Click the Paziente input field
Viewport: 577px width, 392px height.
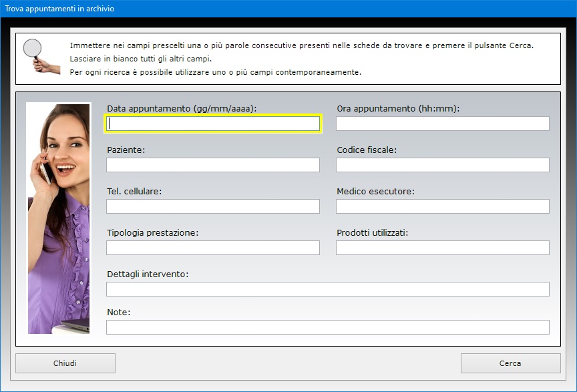click(x=213, y=165)
